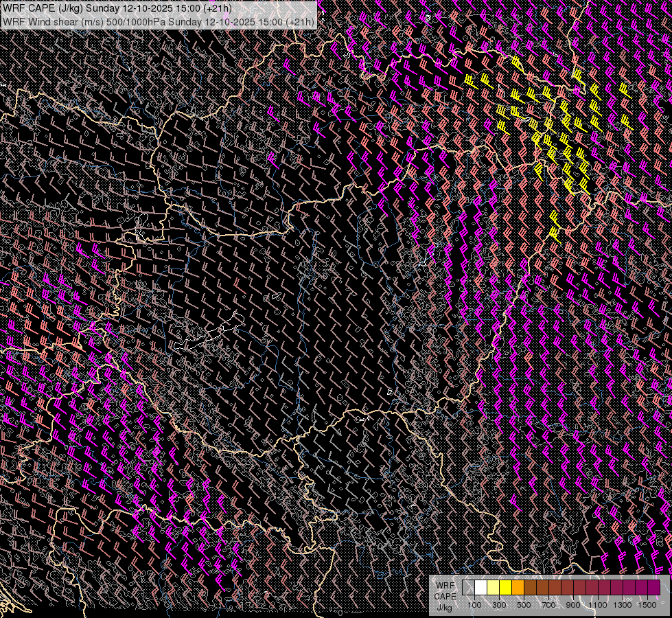Choose the orange legend color swatch
Viewport: 672px width, 618px height.
[x=518, y=587]
